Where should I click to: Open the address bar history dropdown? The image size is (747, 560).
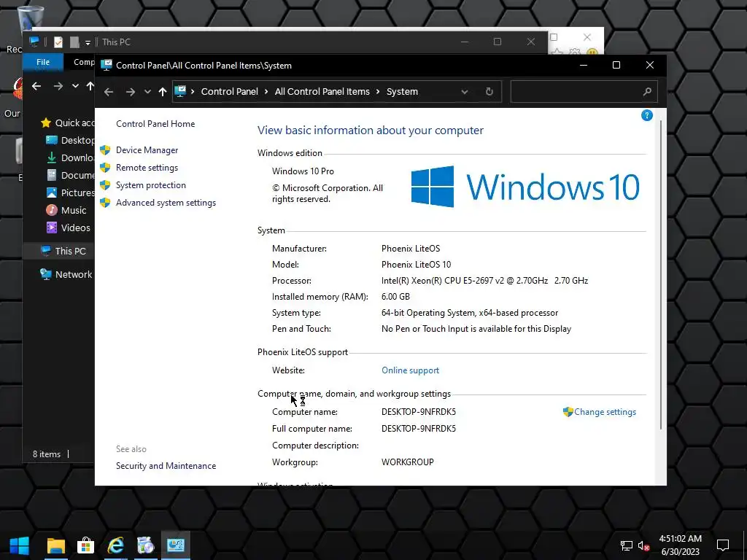pos(465,92)
